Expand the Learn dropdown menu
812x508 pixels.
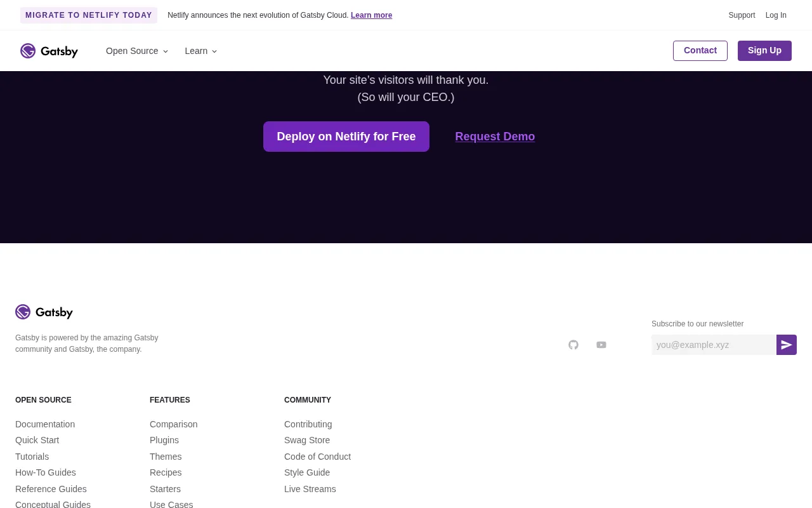coord(201,51)
